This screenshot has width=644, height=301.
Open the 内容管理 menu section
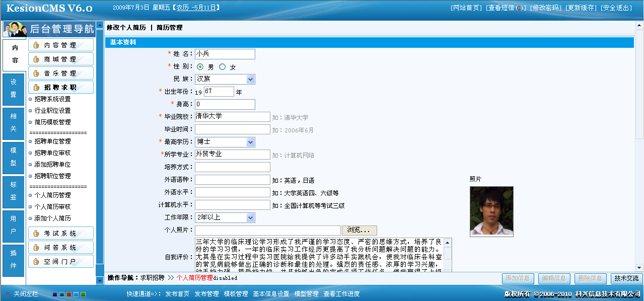[x=61, y=45]
